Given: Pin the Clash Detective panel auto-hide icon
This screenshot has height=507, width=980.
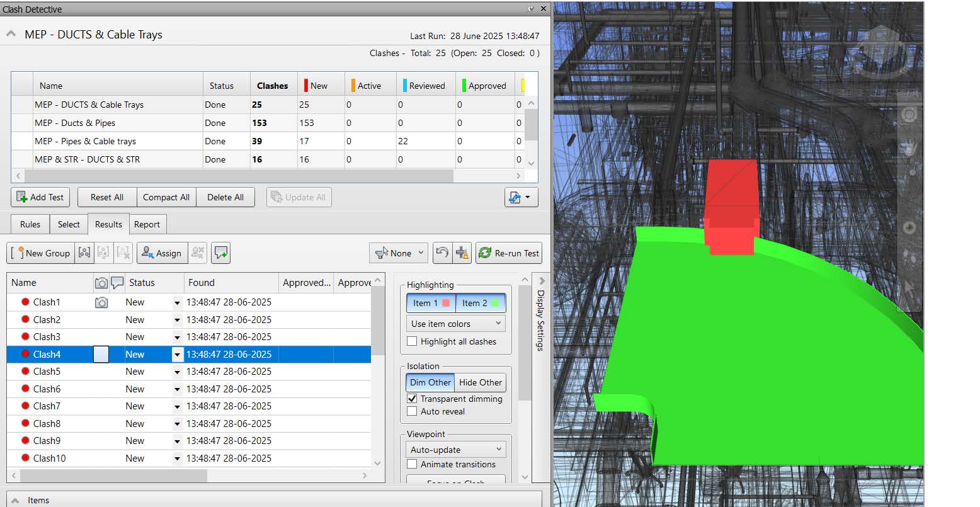Looking at the screenshot, I should coord(532,9).
